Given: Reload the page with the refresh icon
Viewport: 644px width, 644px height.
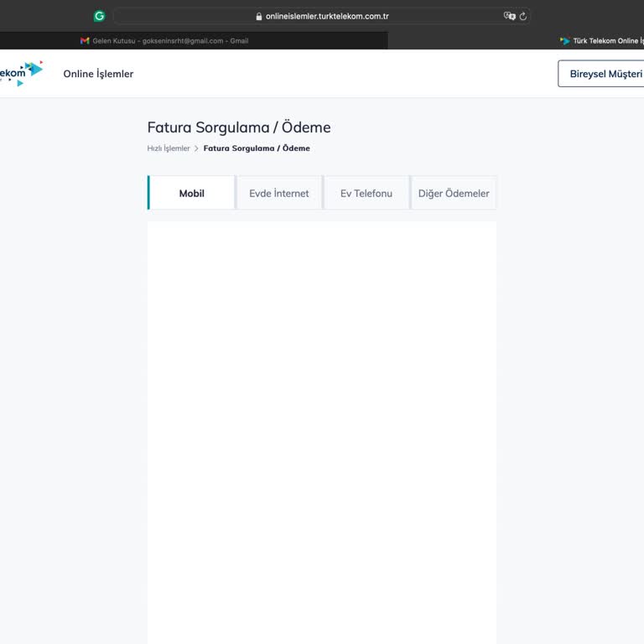Looking at the screenshot, I should click(x=523, y=17).
